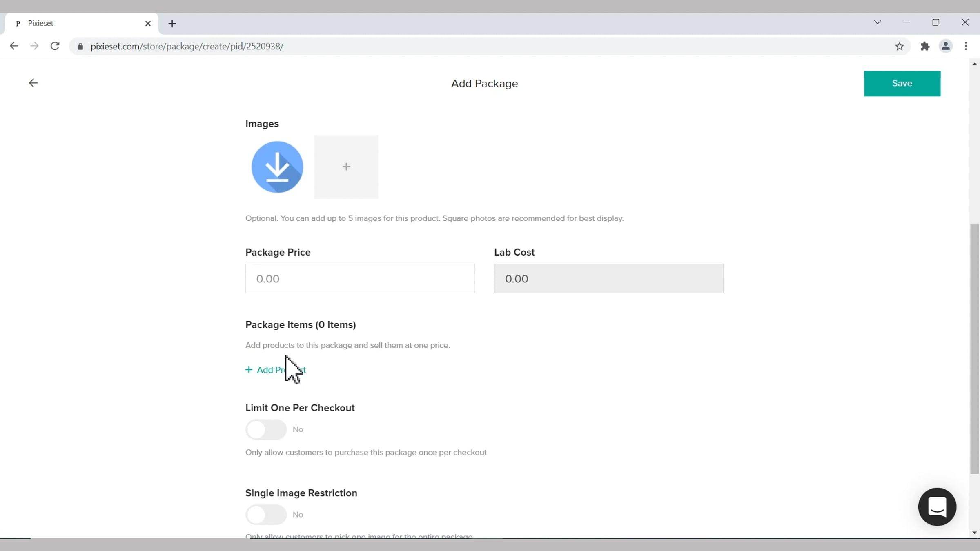Go back in browser history

click(14, 46)
